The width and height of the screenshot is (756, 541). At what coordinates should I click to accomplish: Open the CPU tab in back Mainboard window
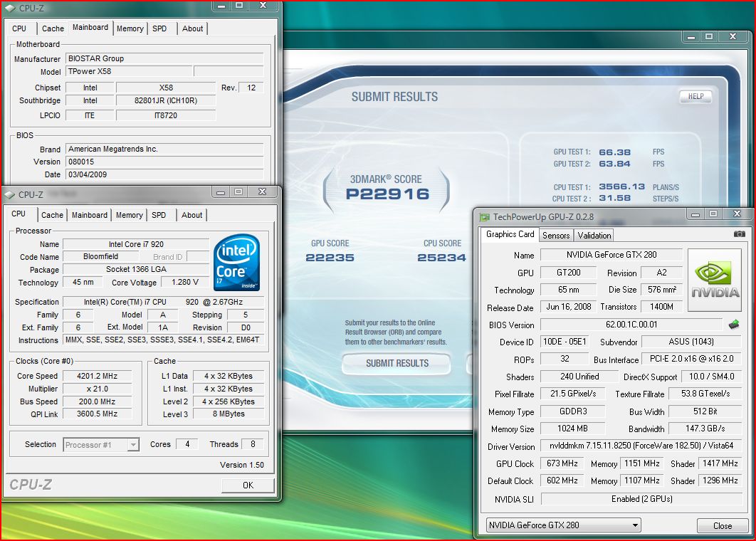coord(19,28)
